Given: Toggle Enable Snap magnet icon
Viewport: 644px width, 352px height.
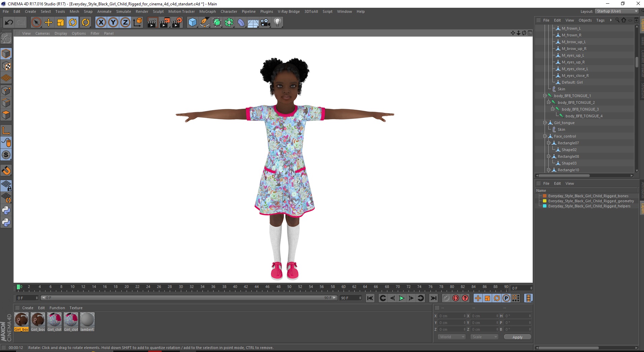Looking at the screenshot, I should [x=6, y=171].
